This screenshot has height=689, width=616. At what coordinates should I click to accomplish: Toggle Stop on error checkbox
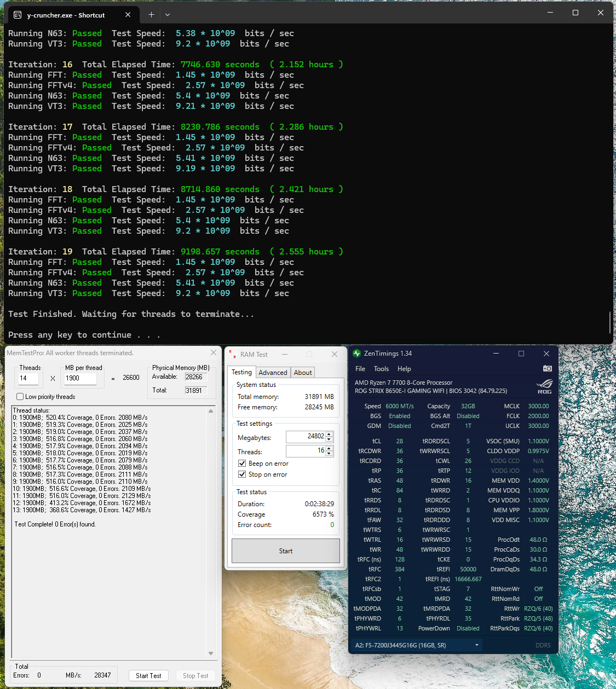click(242, 474)
